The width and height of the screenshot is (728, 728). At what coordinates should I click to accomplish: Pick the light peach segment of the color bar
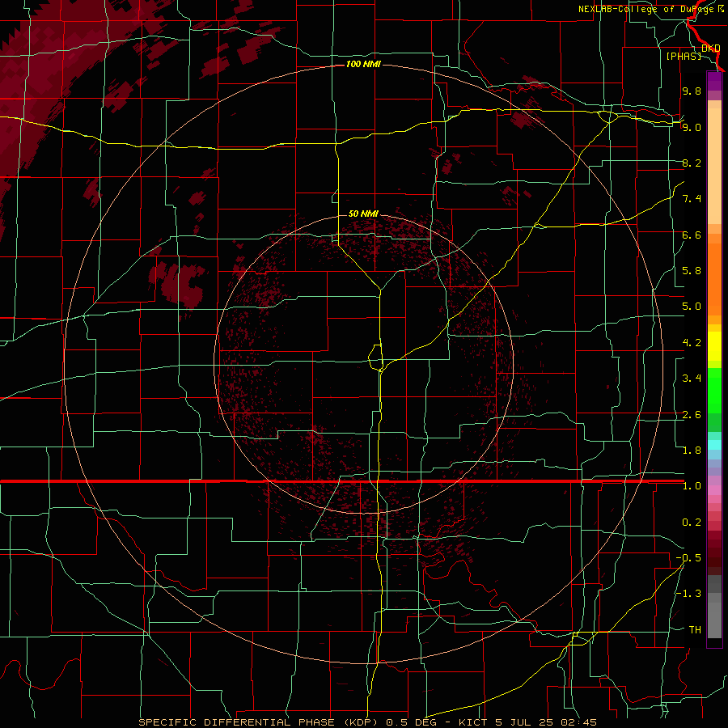click(x=714, y=167)
